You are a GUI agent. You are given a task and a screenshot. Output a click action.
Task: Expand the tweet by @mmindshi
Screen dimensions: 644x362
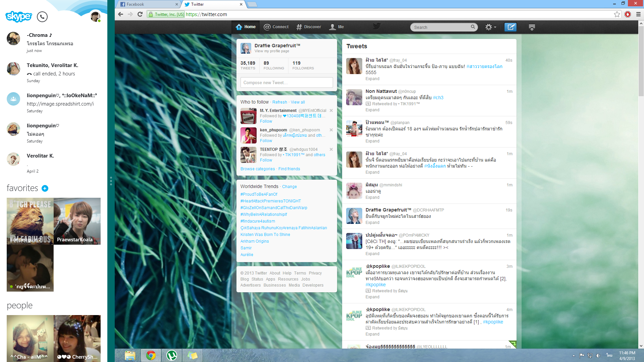tap(372, 197)
